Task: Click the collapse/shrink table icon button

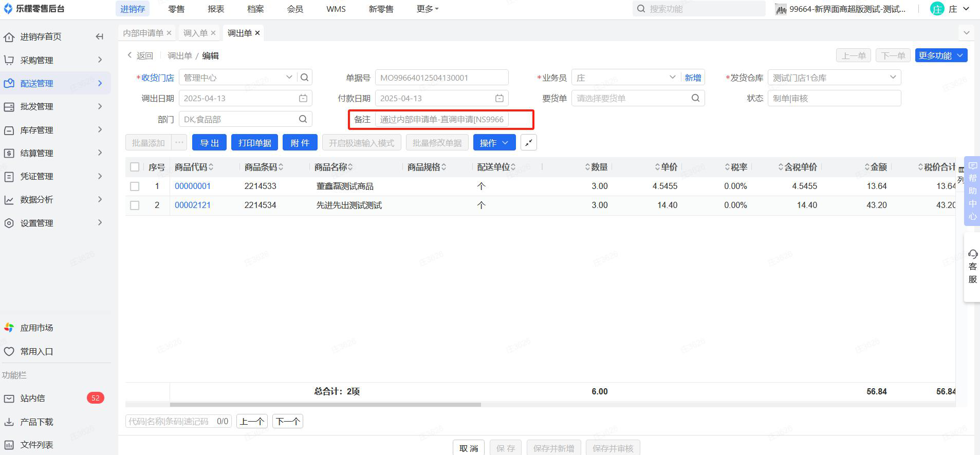Action: 528,143
